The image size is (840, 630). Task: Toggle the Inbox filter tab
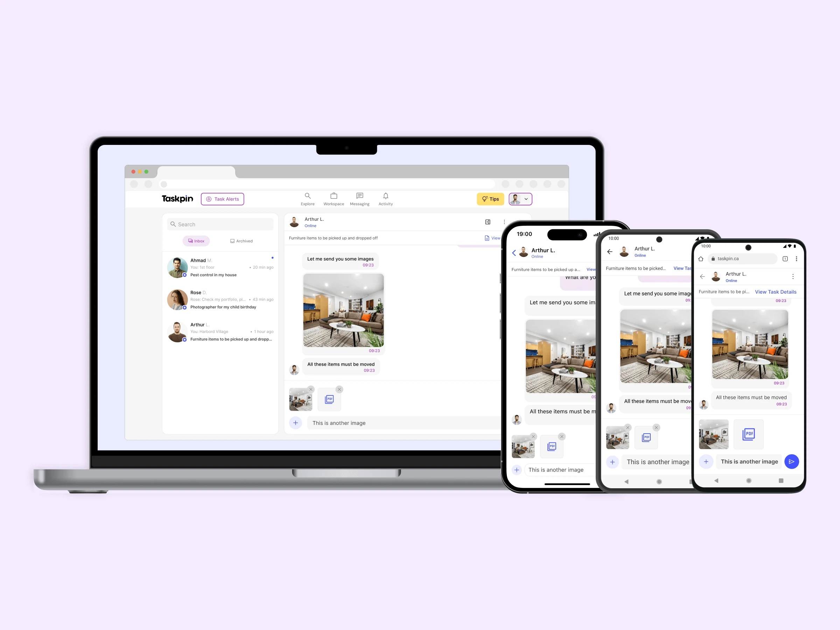pos(196,240)
